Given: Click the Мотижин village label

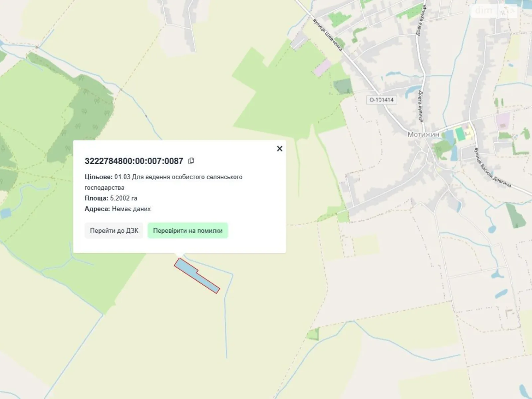Looking at the screenshot, I should (423, 134).
